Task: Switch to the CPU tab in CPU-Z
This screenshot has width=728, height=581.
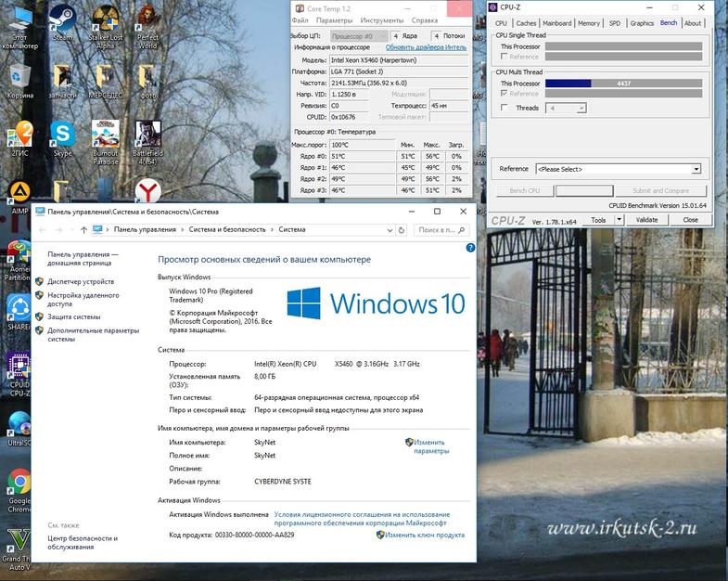Action: (501, 23)
